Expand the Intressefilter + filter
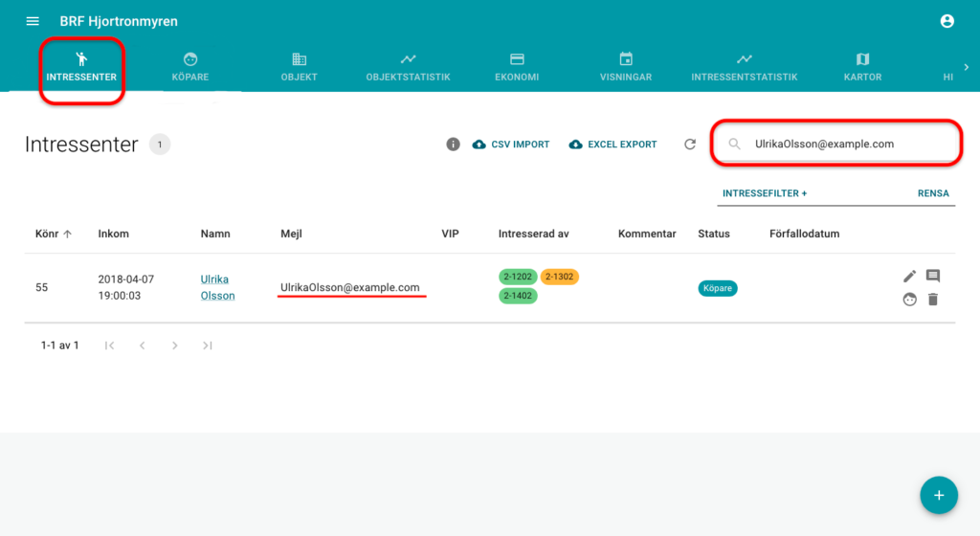The image size is (980, 536). 764,193
